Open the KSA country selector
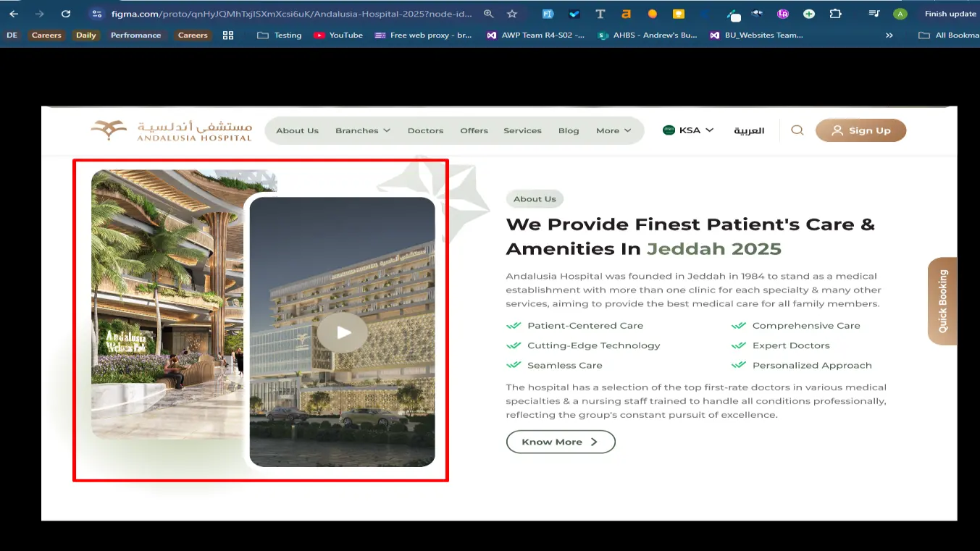This screenshot has width=980, height=551. coord(688,130)
